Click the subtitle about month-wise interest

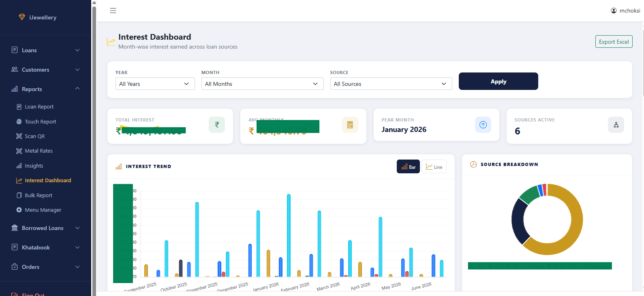178,47
